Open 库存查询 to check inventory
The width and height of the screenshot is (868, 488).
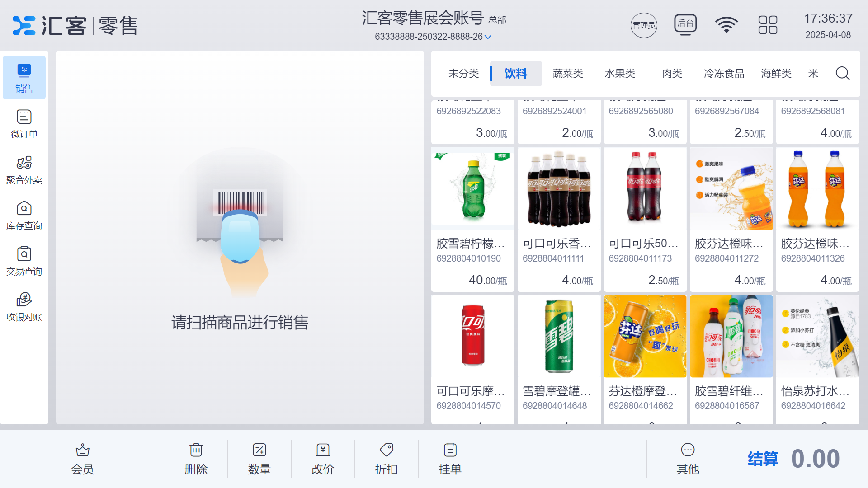tap(24, 215)
